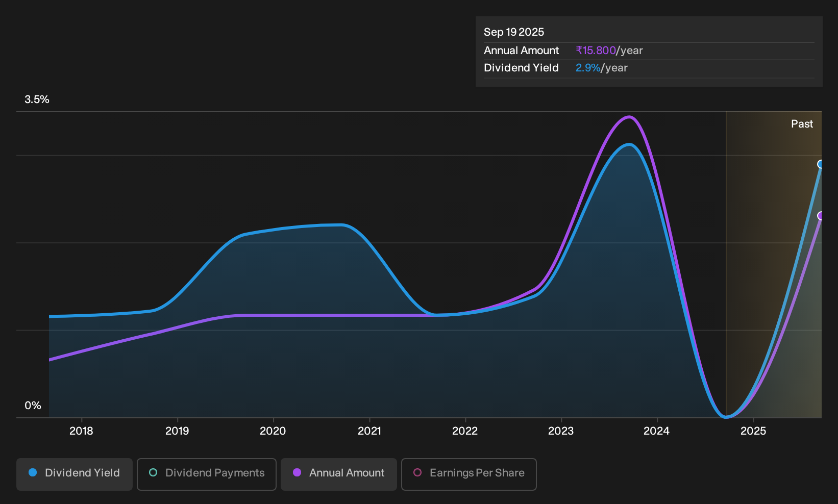Image resolution: width=838 pixels, height=504 pixels.
Task: Enable the Dividend Payments series
Action: pyautogui.click(x=207, y=474)
